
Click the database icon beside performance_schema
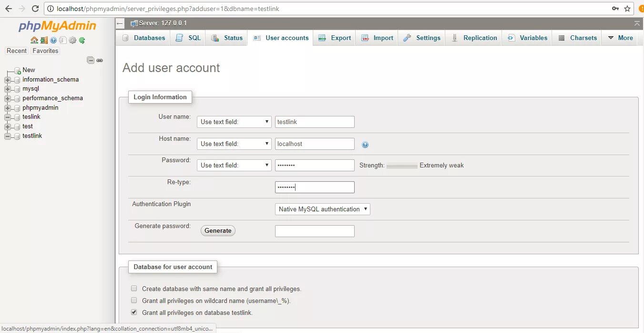click(x=17, y=98)
